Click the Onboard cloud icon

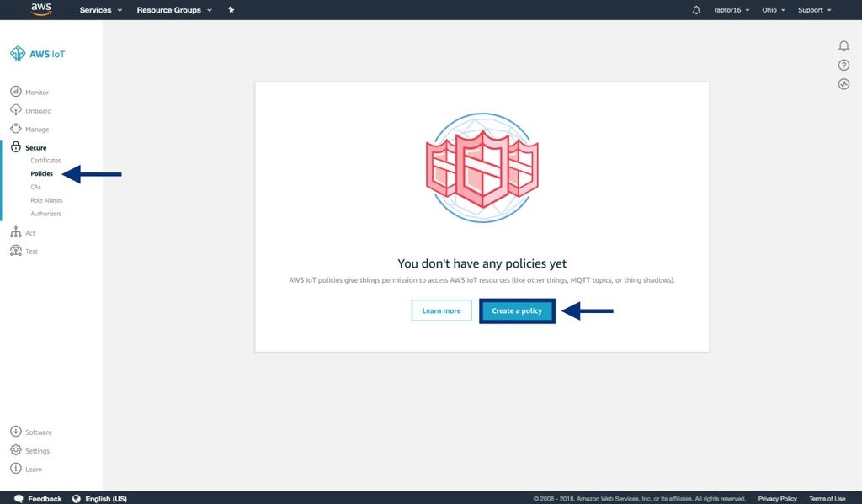tap(16, 110)
